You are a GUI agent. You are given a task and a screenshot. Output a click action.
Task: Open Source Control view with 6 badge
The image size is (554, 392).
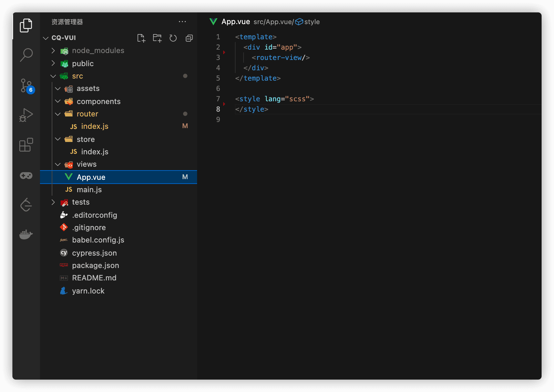(26, 85)
